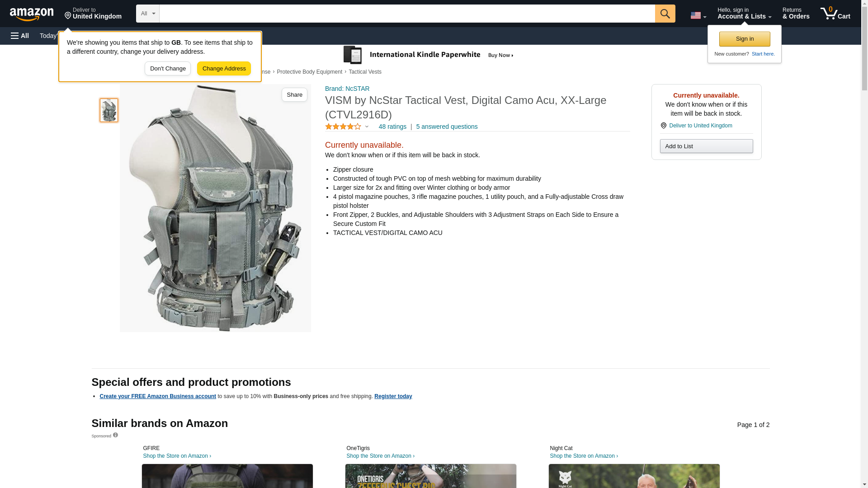Click the US flag language selector

[x=698, y=15]
